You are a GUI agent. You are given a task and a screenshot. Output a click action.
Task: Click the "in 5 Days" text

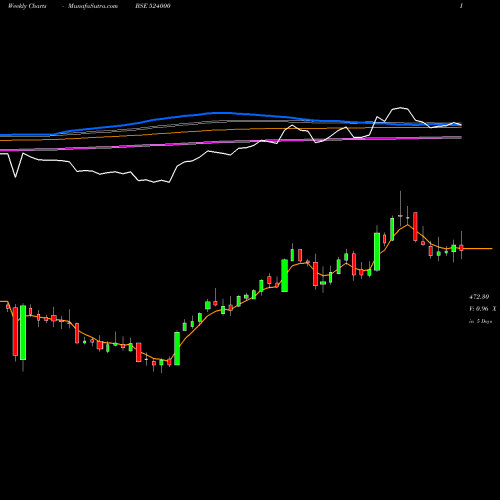coord(481,322)
